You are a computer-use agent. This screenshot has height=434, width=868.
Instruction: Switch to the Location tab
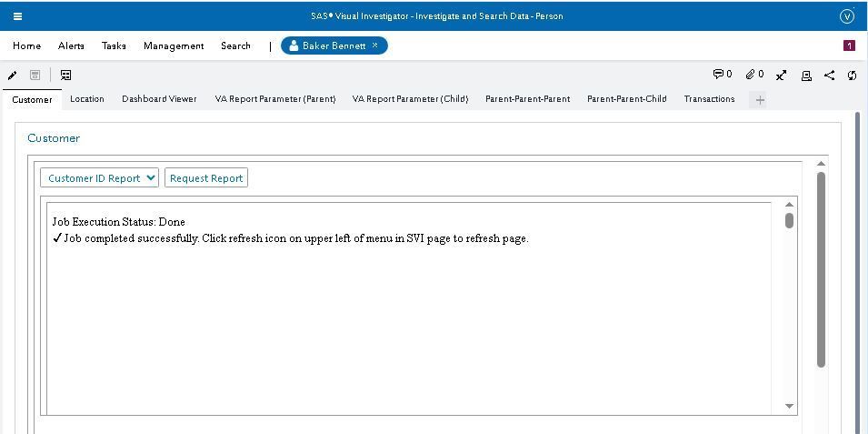click(87, 99)
